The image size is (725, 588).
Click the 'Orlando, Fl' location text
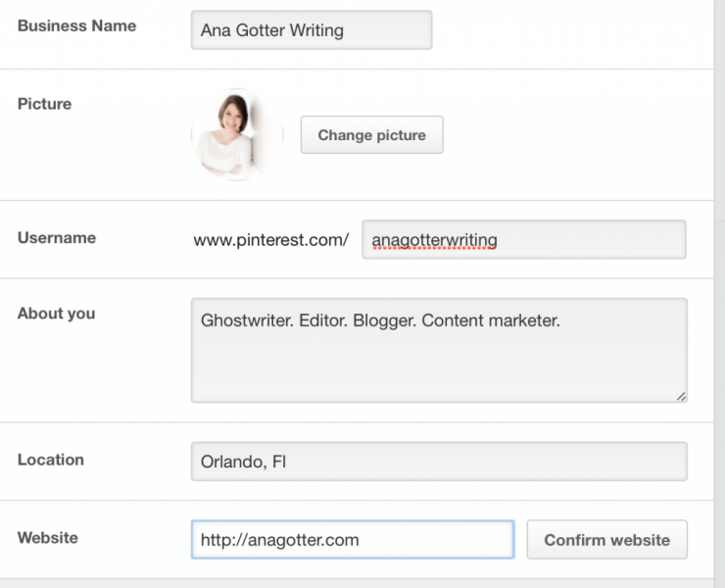point(243,462)
